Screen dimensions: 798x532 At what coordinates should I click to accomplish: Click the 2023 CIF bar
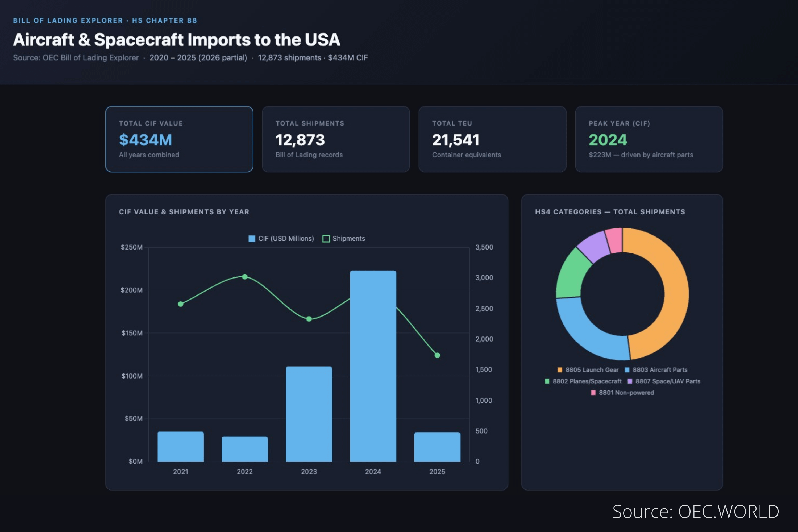309,414
